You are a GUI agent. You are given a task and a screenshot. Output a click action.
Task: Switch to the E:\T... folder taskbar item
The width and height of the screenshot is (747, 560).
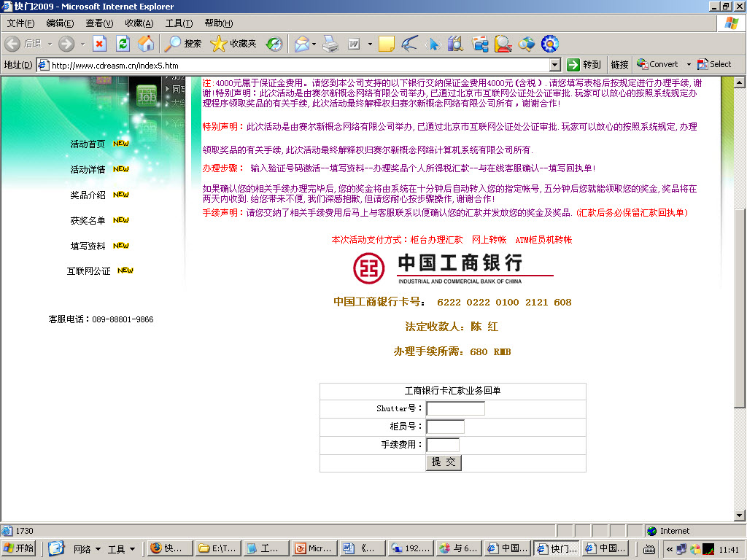[x=219, y=548]
